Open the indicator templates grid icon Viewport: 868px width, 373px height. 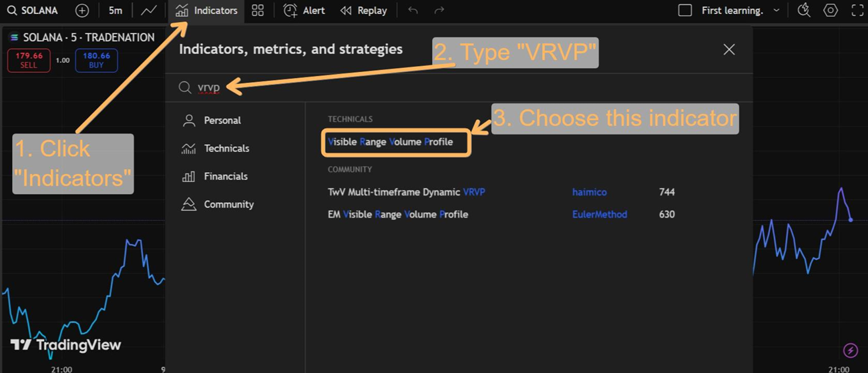258,11
